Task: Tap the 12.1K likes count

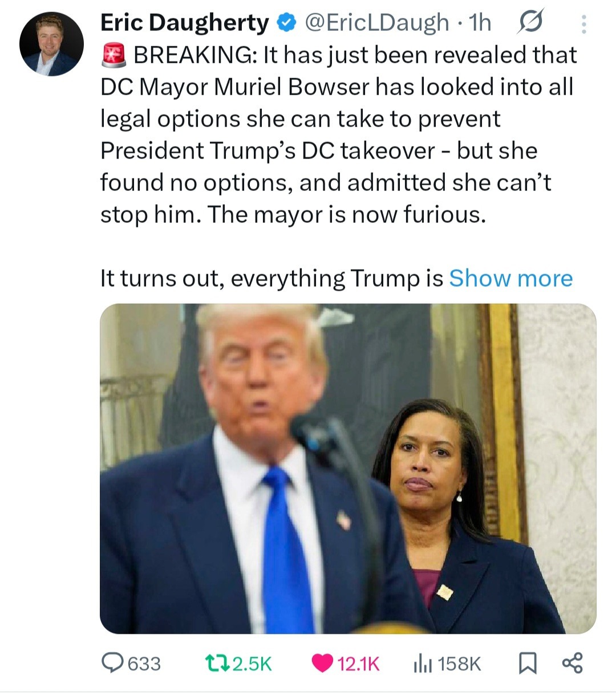Action: click(x=358, y=664)
